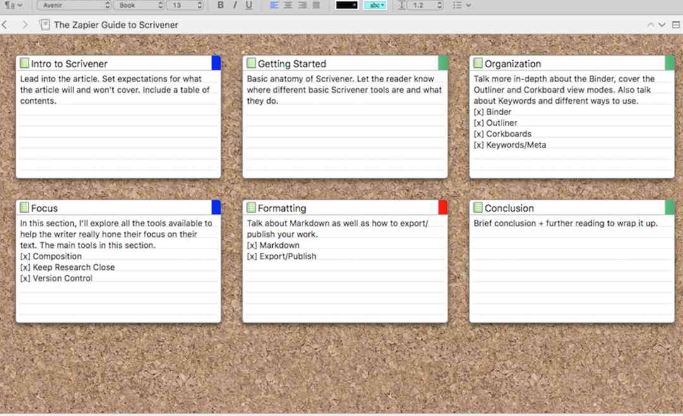Screen dimensions: 683x416
Task: Click red label chip on Formatting card
Action: coord(443,207)
